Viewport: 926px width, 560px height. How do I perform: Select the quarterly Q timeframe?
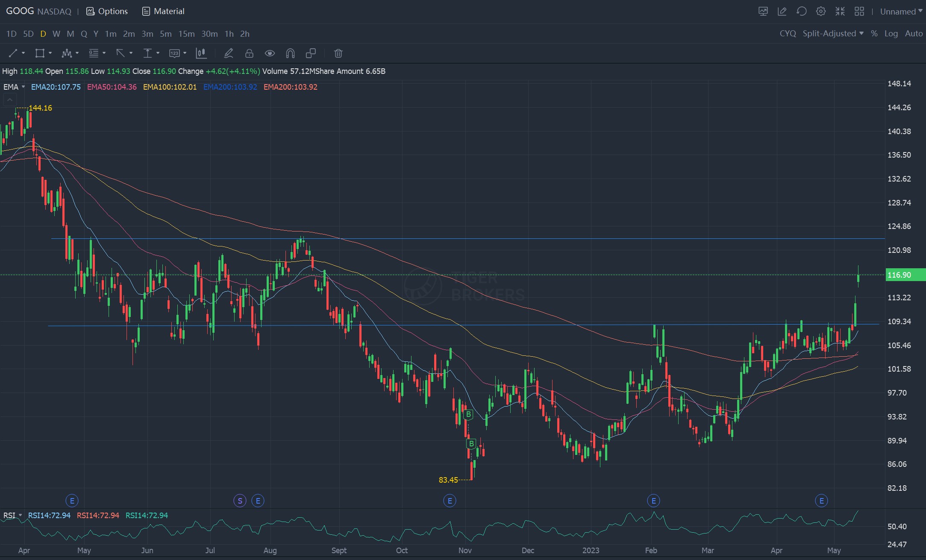pyautogui.click(x=84, y=34)
